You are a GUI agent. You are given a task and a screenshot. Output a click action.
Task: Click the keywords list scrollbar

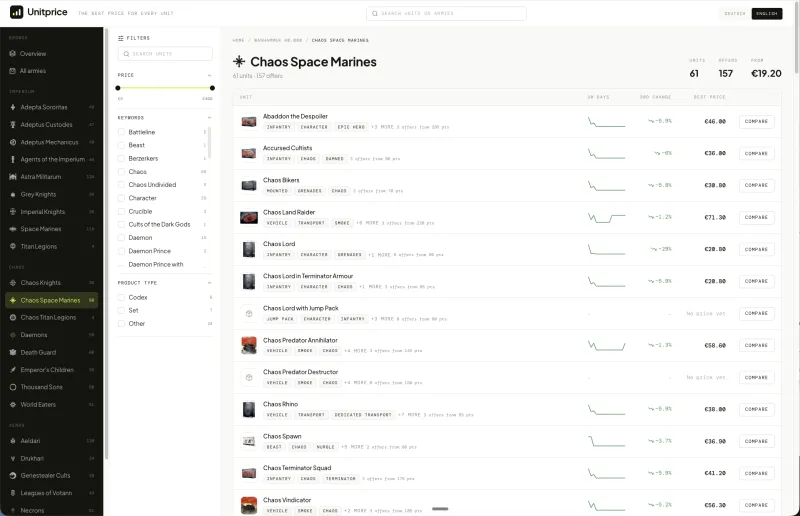[209, 142]
